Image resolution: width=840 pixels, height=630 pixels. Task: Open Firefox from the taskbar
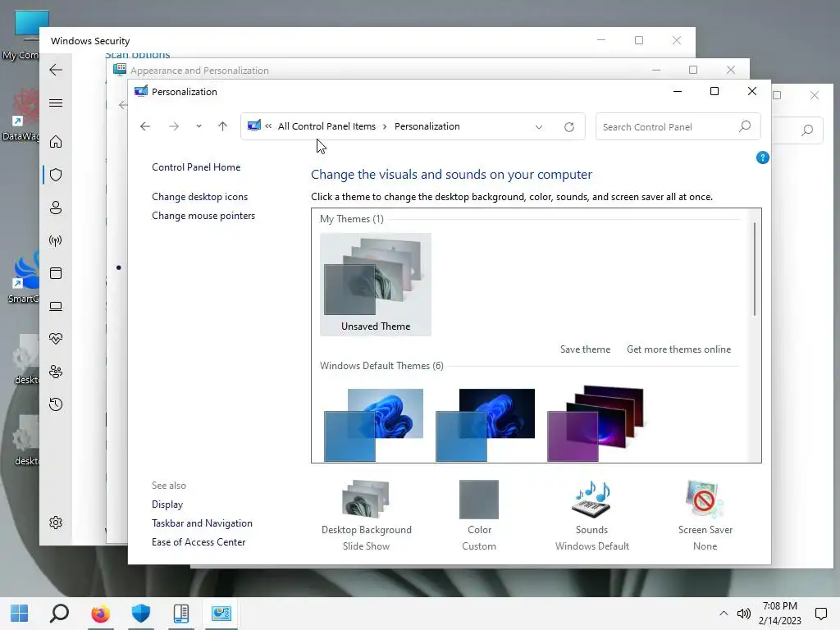point(100,614)
